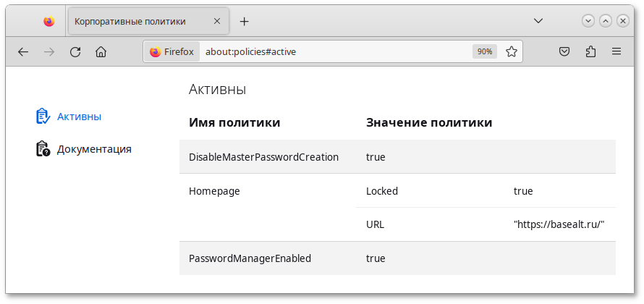Close the Корпоративные политики tab
The height and width of the screenshot is (304, 644).
coord(217,22)
